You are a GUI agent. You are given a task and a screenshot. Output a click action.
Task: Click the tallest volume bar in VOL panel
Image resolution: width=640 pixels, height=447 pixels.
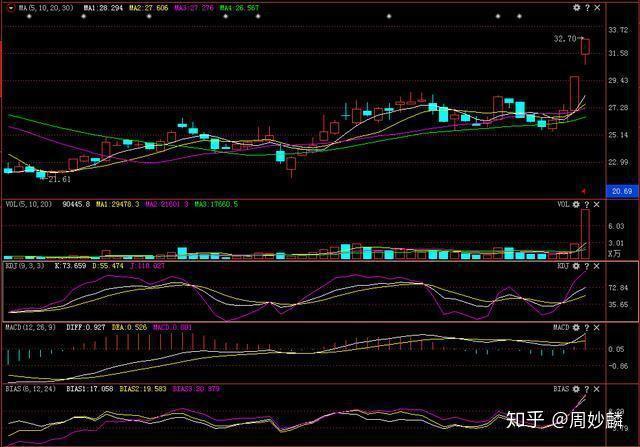click(x=585, y=234)
